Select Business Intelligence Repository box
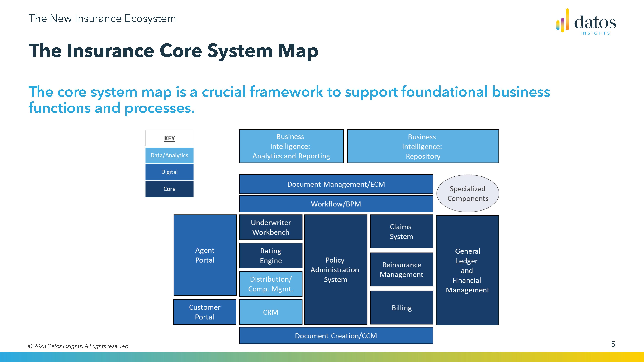The height and width of the screenshot is (362, 644). coord(423,146)
